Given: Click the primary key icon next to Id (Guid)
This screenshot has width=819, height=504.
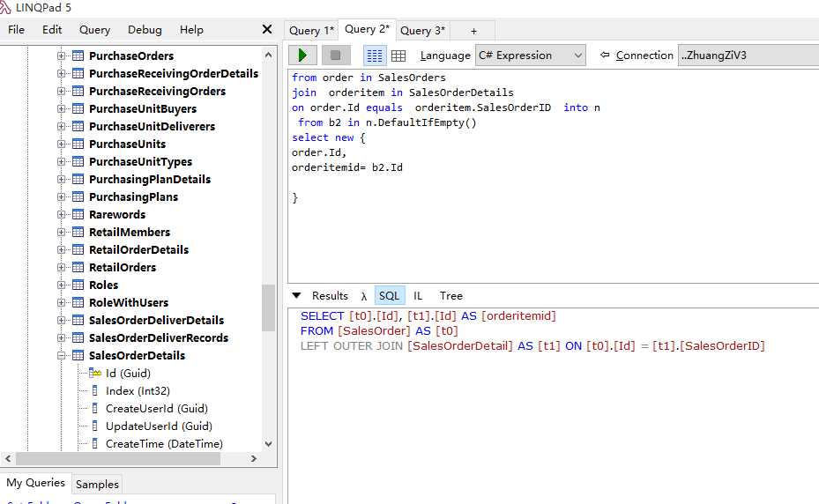Looking at the screenshot, I should coord(95,373).
